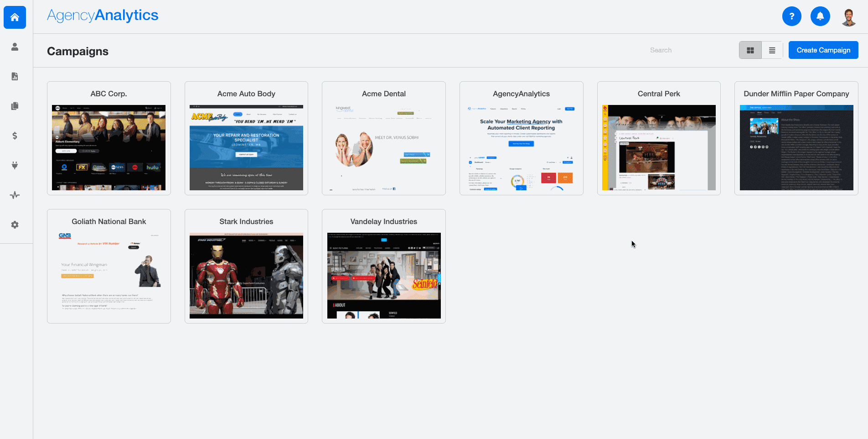The width and height of the screenshot is (868, 439).
Task: Open the Central Perk campaign
Action: pos(658,138)
